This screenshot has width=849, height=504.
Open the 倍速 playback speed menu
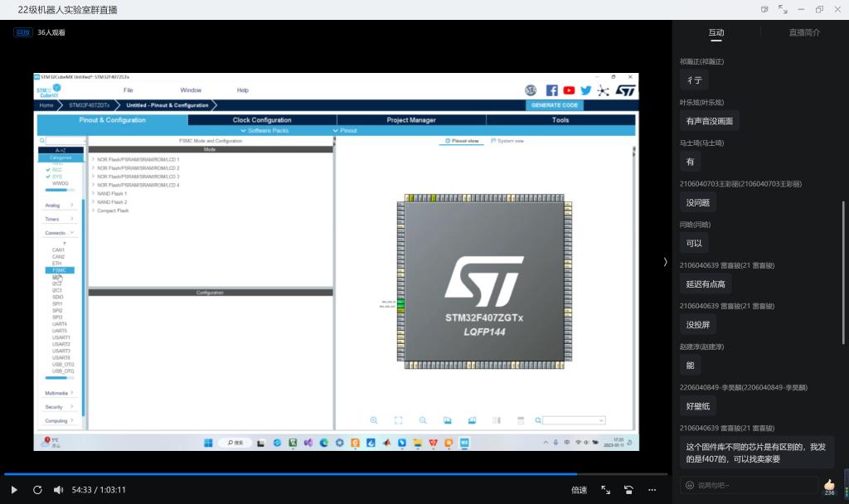pos(579,490)
